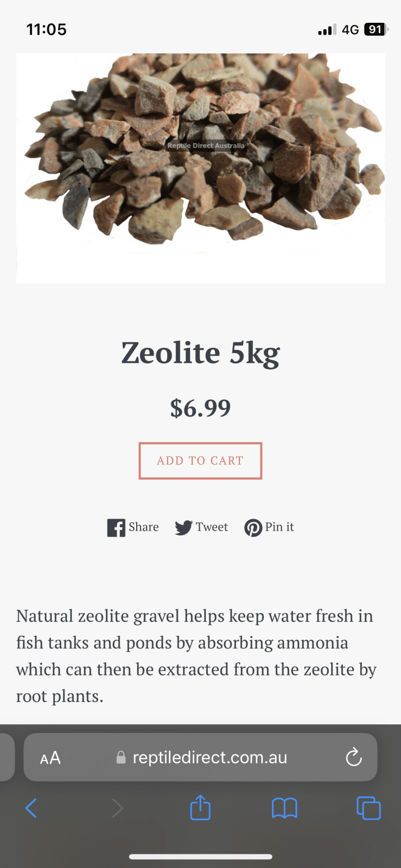
Task: Tap Safari's forward arrow
Action: point(117,808)
